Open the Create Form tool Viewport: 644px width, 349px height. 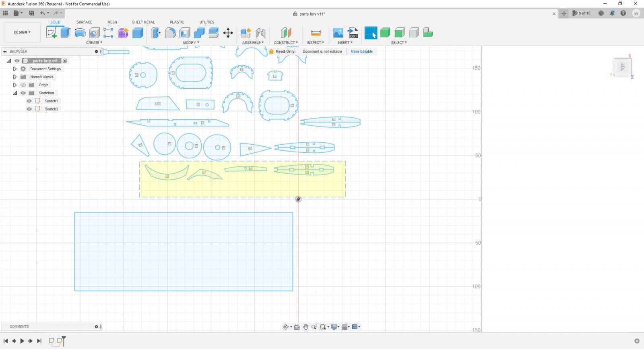click(123, 33)
